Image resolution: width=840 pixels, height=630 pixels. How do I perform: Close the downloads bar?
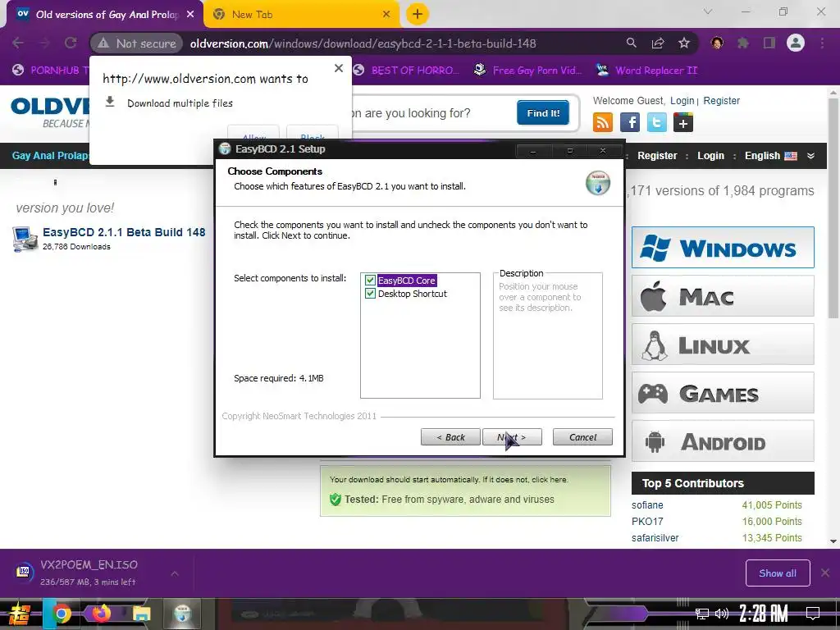[x=825, y=573]
